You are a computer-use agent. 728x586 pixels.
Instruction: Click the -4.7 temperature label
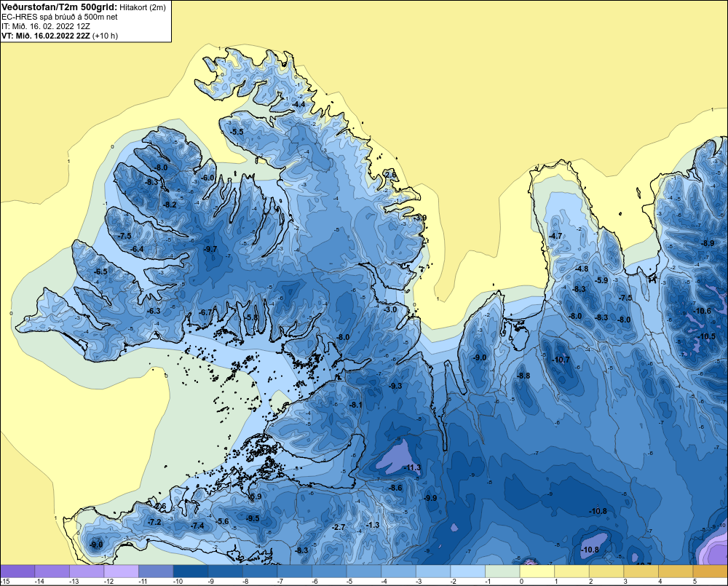(555, 236)
